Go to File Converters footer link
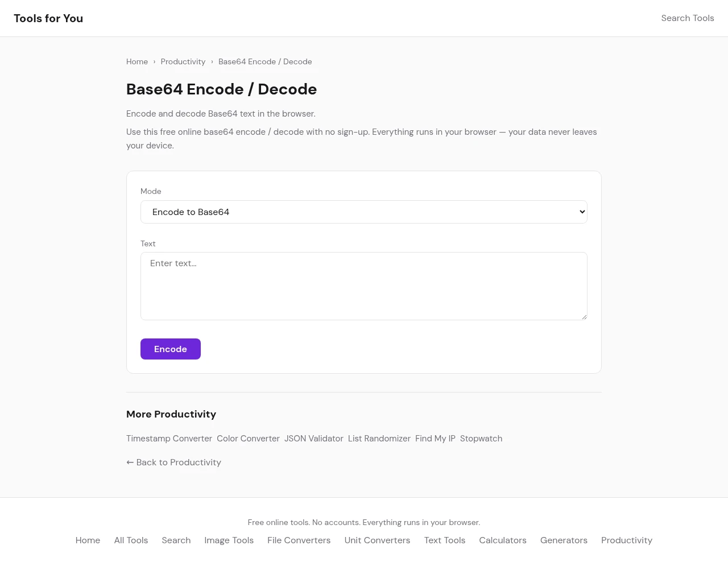Image resolution: width=728 pixels, height=566 pixels. click(x=299, y=540)
